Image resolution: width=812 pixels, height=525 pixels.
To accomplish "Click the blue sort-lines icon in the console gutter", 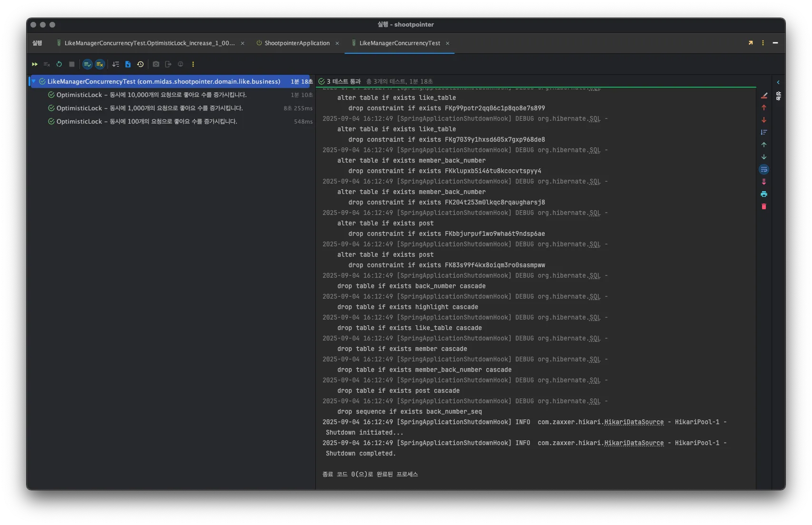I will click(764, 133).
